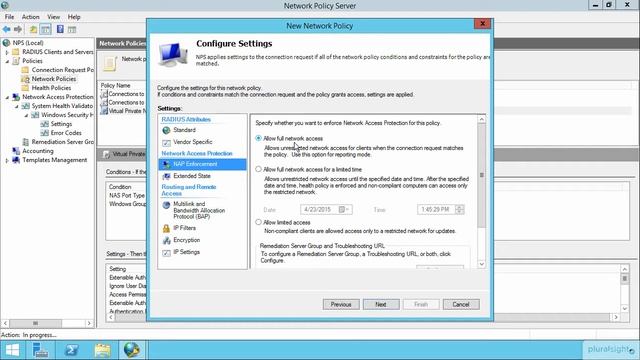
Task: Click the Back arrow toolbar icon
Action: coord(7,29)
